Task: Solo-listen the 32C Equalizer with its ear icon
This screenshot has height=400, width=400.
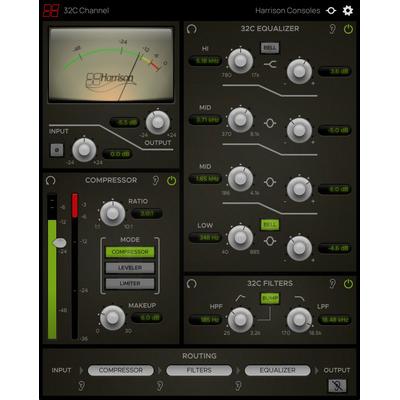Action: 332,29
